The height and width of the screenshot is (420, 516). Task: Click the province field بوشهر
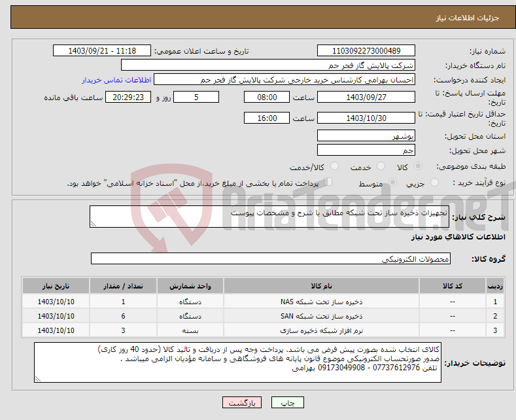click(x=366, y=135)
